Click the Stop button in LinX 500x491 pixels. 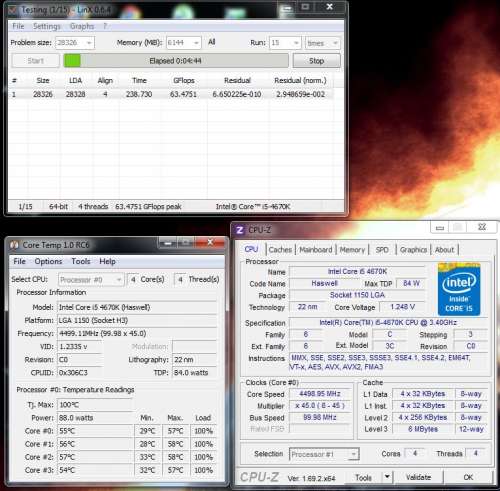point(317,61)
